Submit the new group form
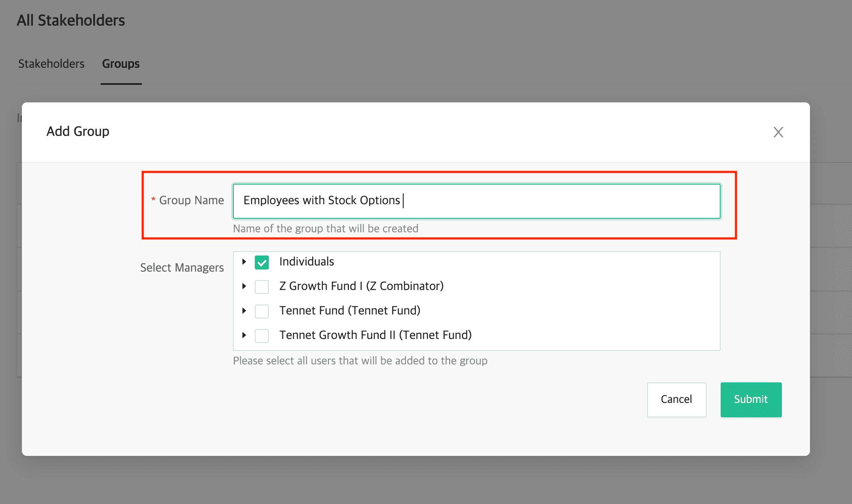 pos(751,399)
